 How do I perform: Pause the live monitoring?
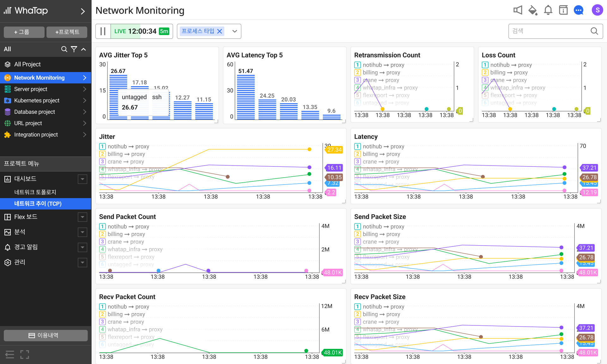(103, 31)
